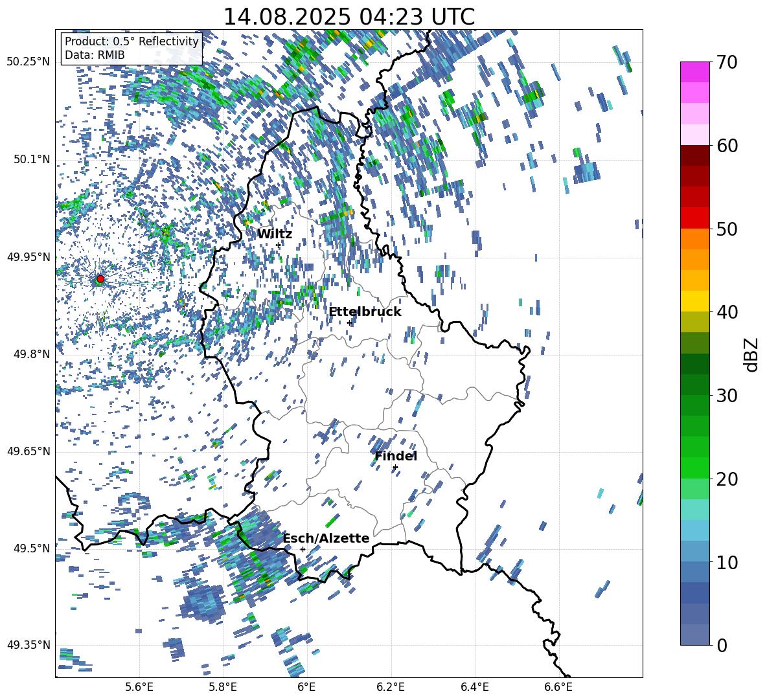
Task: Click the 50.25°N latitude label
Action: pos(29,62)
